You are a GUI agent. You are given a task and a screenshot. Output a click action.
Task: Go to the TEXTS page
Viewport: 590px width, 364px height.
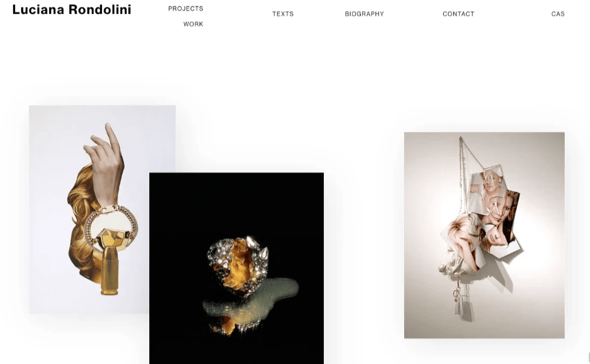tap(283, 14)
